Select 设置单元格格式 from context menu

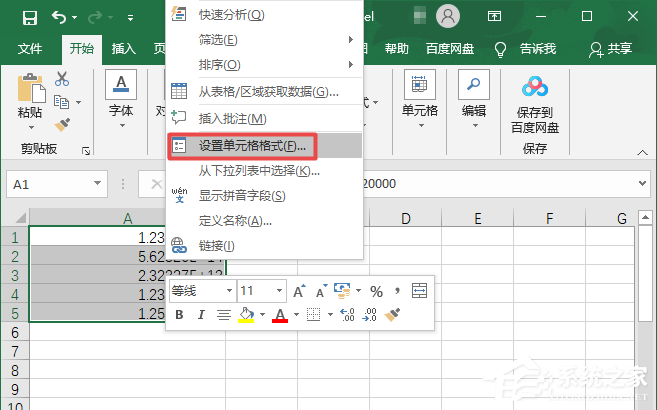pyautogui.click(x=252, y=145)
